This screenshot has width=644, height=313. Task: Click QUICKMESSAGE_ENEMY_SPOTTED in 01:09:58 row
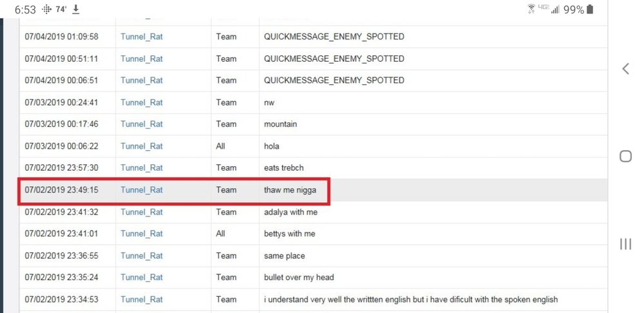[334, 37]
